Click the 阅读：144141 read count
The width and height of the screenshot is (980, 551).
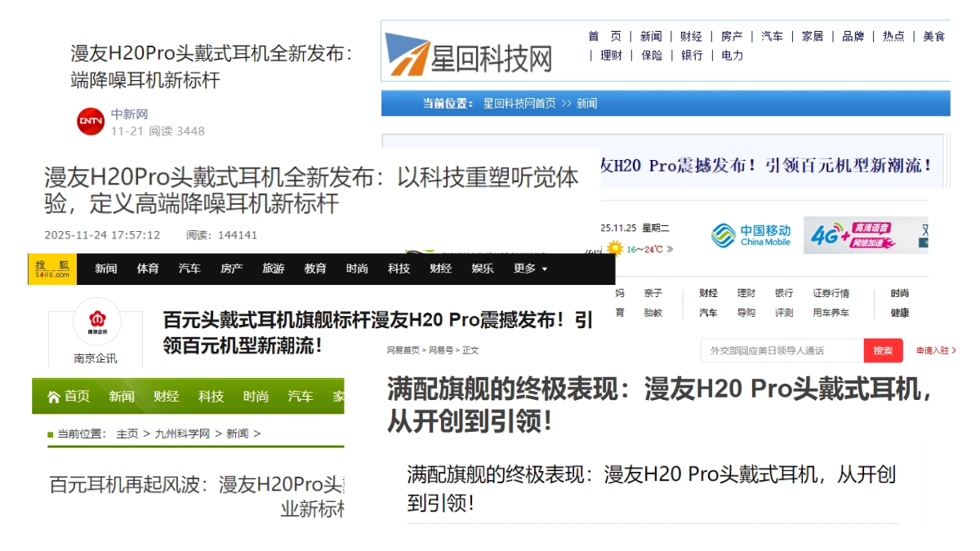point(221,235)
